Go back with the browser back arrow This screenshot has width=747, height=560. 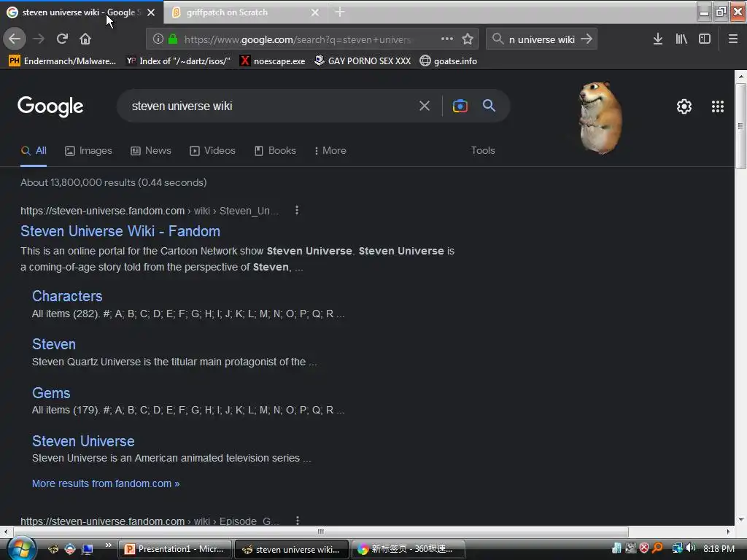click(x=15, y=39)
